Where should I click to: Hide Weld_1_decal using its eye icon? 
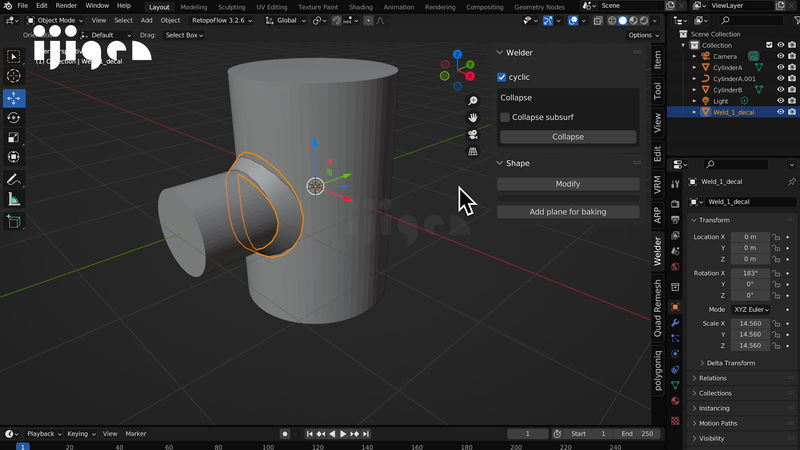[781, 112]
